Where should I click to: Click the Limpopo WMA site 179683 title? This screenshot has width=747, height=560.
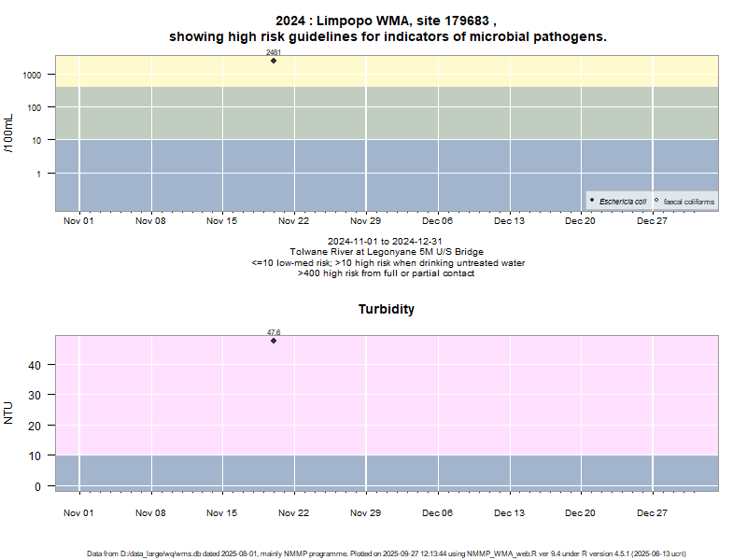point(387,21)
